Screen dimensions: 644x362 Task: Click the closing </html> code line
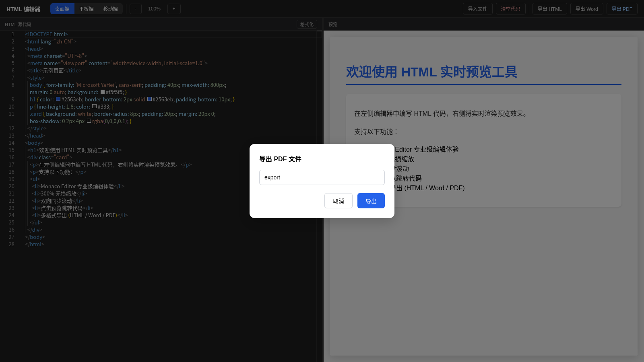point(35,244)
